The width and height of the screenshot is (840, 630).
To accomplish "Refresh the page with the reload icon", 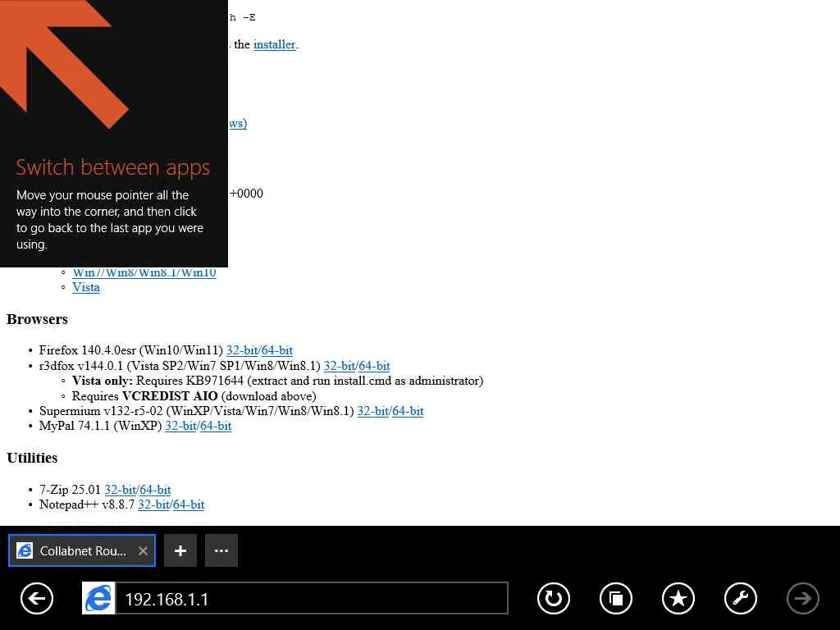I will pos(554,598).
